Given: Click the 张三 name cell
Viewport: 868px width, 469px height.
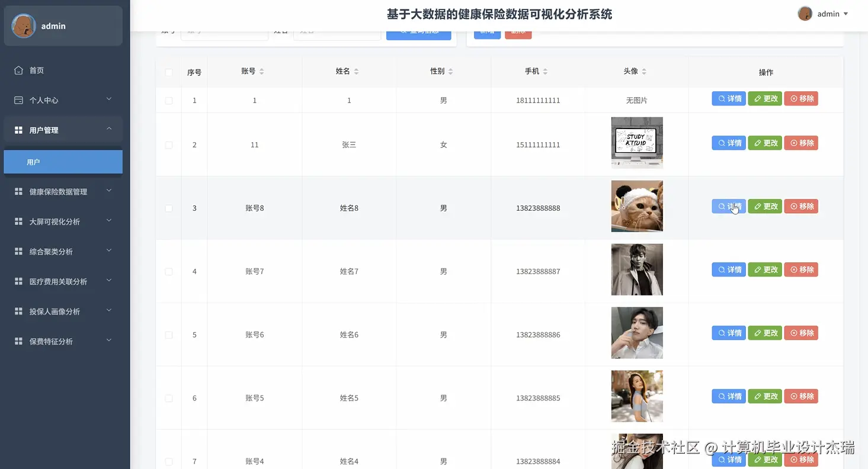Looking at the screenshot, I should 349,145.
